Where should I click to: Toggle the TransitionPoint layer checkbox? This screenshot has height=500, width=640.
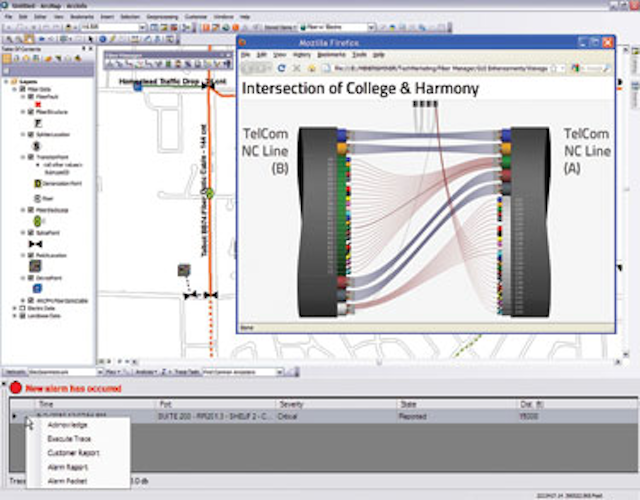[31, 157]
